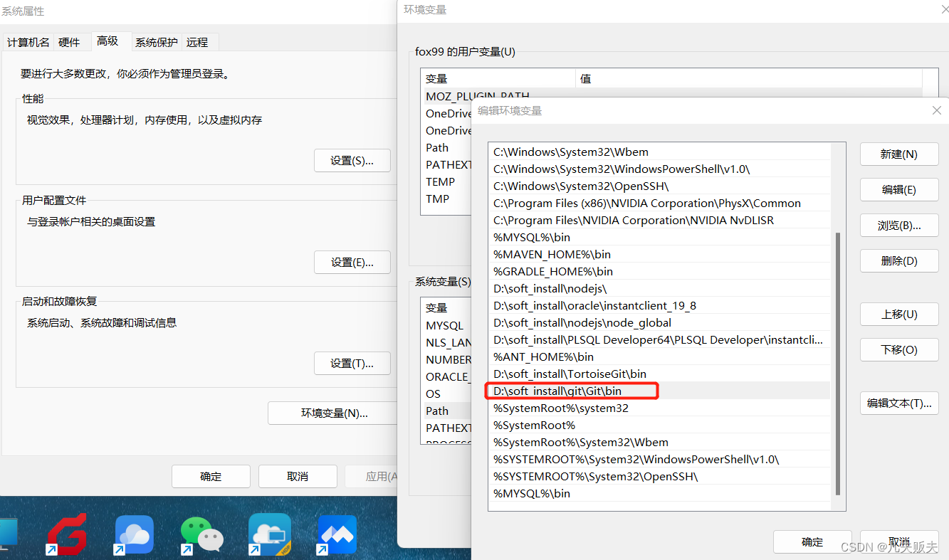
Task: Select the NUMBER system variable row
Action: [x=446, y=359]
